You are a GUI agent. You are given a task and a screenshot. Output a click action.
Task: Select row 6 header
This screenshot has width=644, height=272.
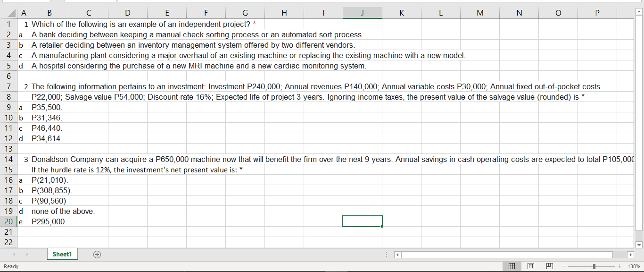pos(8,76)
